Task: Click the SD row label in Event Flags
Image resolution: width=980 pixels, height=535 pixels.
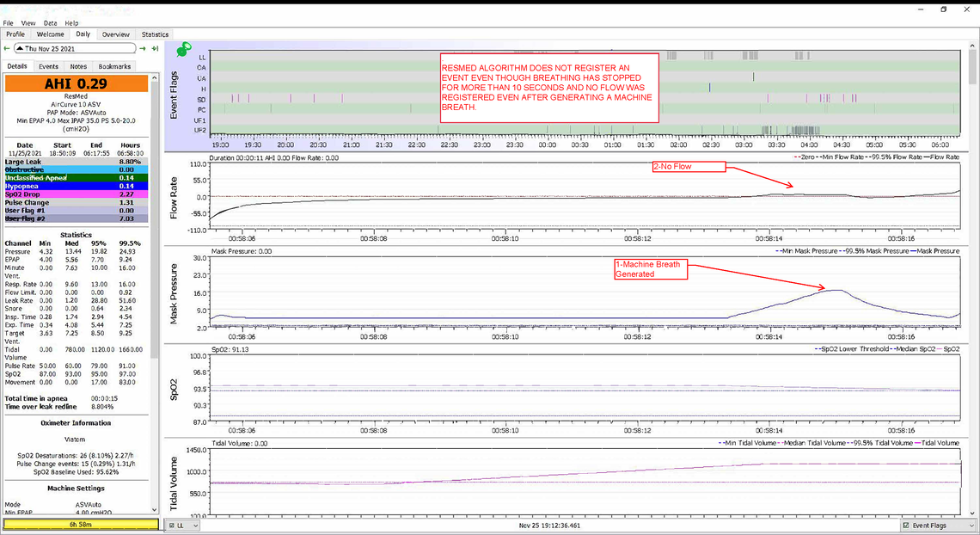Action: pos(201,100)
